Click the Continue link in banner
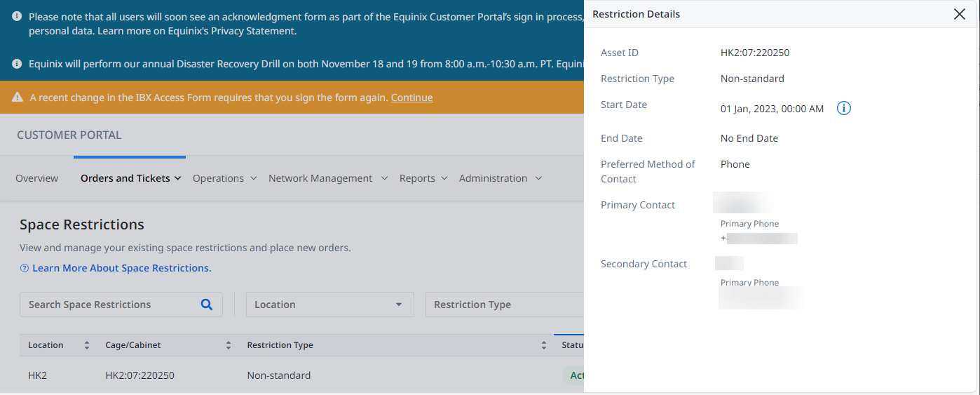 coord(411,98)
